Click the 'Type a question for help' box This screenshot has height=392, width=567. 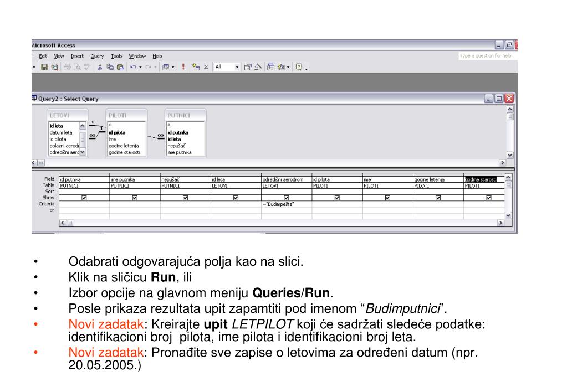(487, 56)
